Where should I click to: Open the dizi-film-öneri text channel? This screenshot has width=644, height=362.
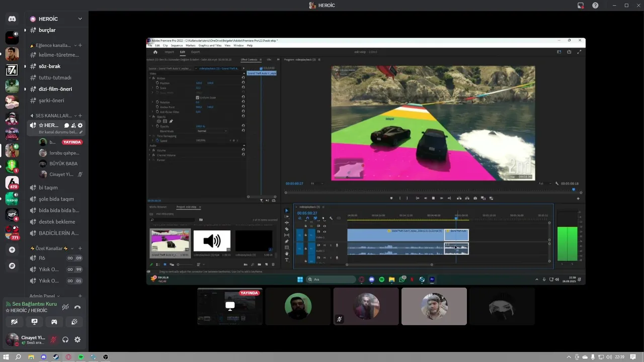[55, 89]
